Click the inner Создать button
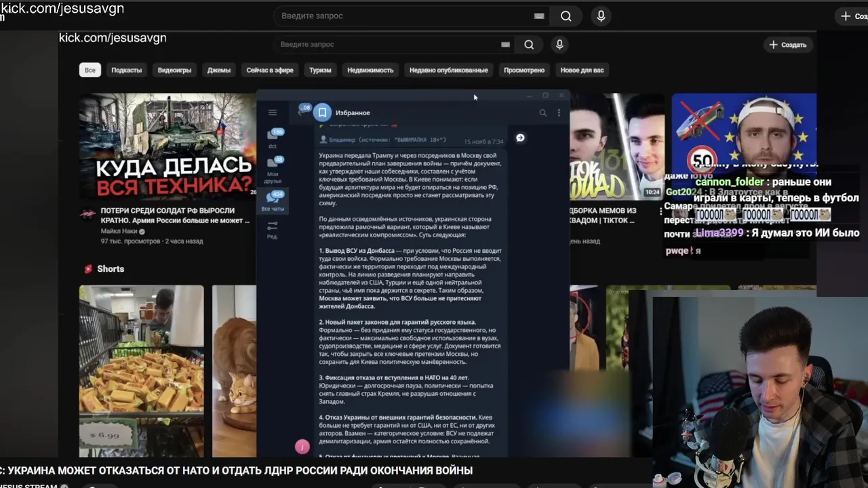The width and height of the screenshot is (868, 488). pos(788,45)
